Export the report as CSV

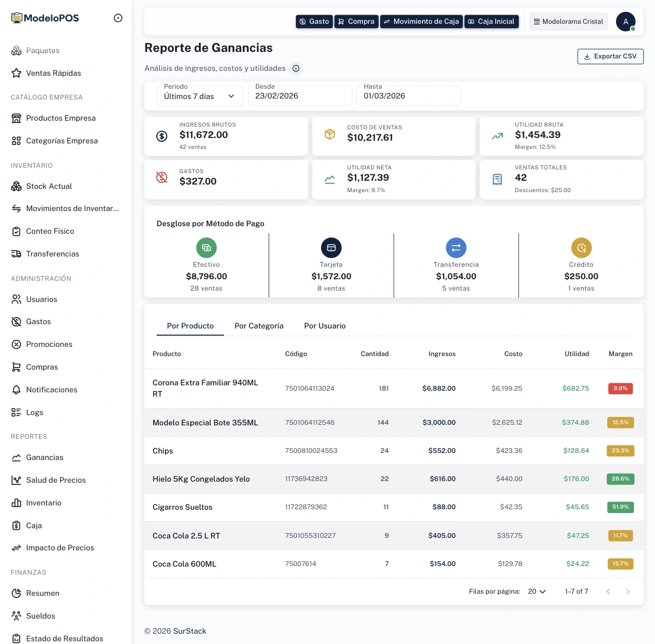[x=610, y=56]
